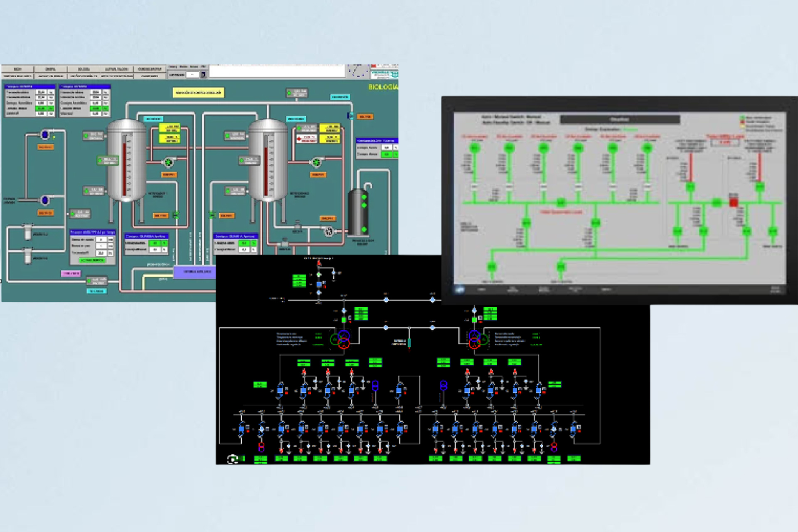This screenshot has width=798, height=532.
Task: Click image search icon at black diagram corner
Action: 232,459
